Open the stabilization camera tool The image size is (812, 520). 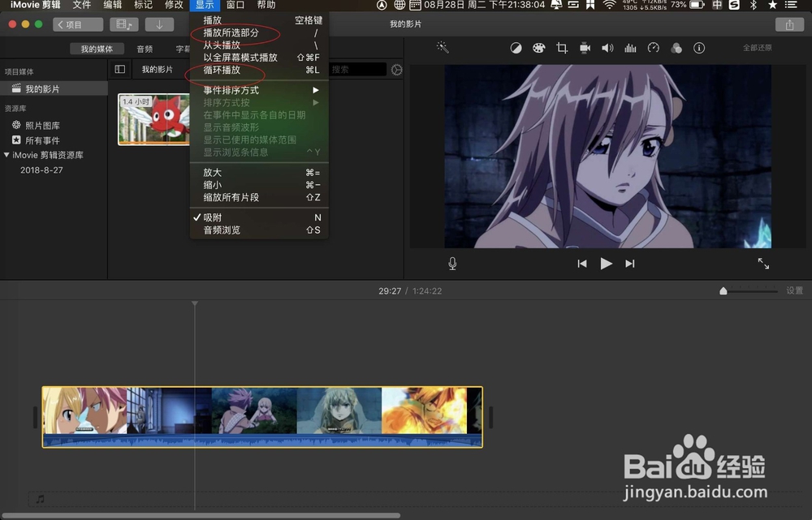(x=584, y=48)
